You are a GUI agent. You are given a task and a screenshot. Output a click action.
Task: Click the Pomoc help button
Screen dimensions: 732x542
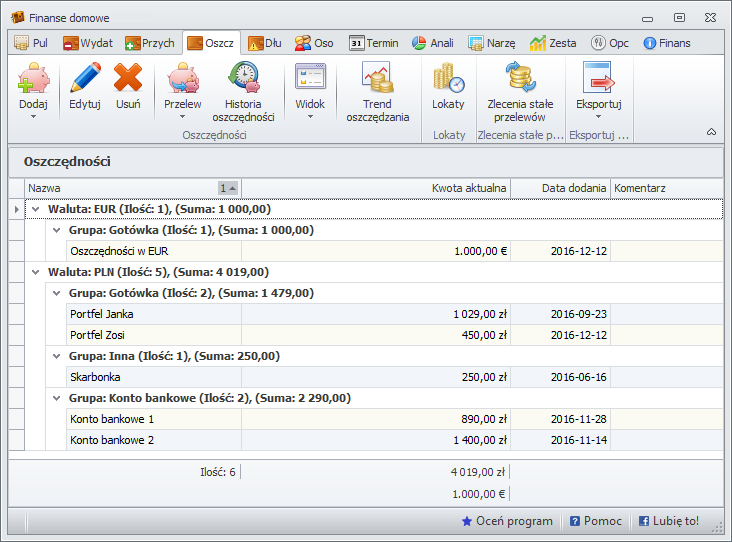tap(595, 521)
